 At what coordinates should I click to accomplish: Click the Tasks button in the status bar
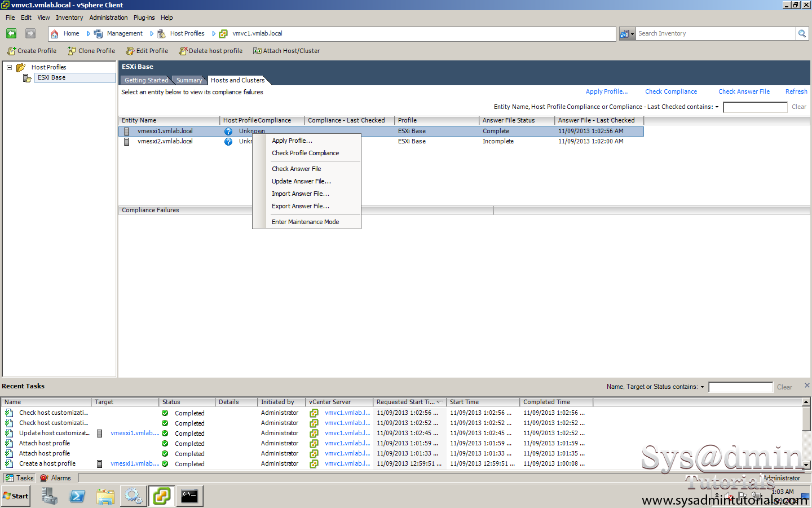point(20,478)
